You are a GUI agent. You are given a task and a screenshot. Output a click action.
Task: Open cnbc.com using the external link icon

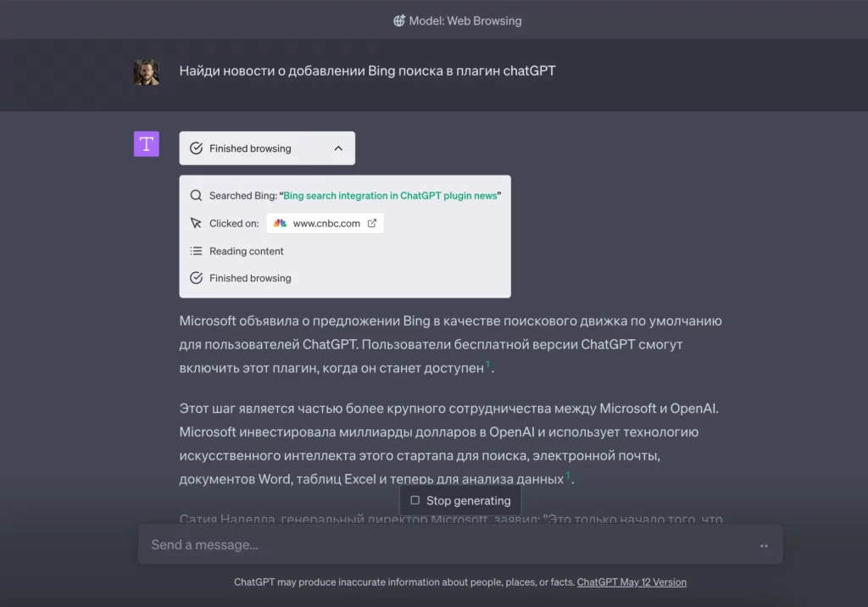pos(371,223)
